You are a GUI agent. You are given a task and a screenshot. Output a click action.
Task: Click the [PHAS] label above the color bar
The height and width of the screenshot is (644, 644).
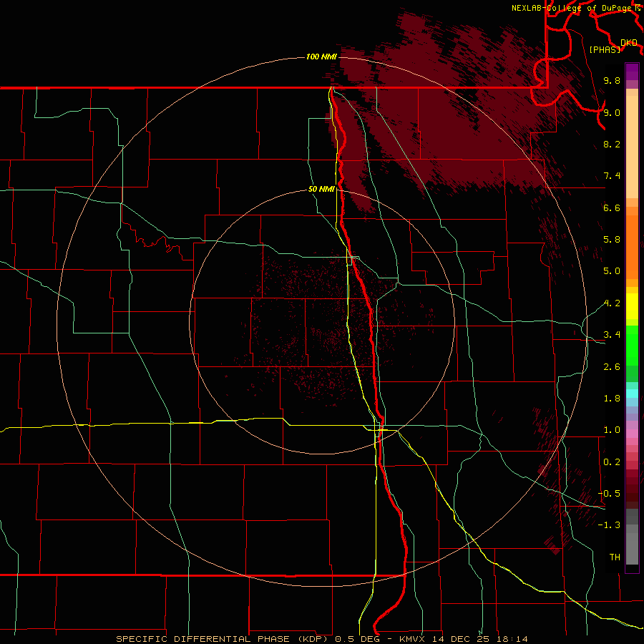(605, 50)
